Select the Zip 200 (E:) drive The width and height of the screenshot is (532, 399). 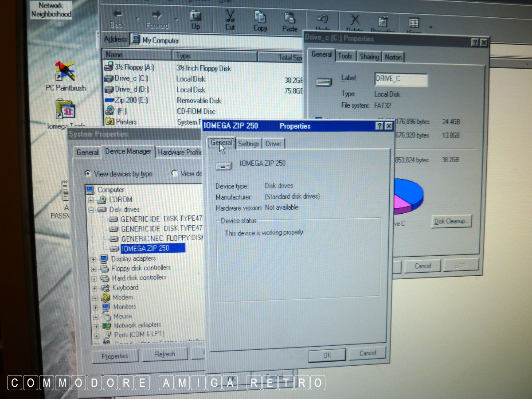pyautogui.click(x=126, y=100)
